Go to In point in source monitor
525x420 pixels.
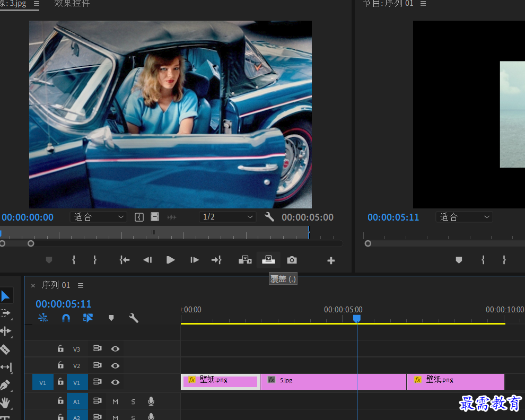(125, 260)
